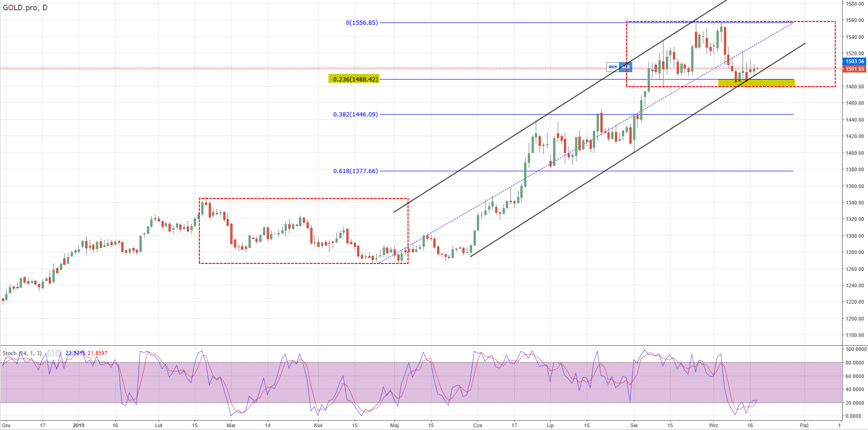Click Lut on time axis
This screenshot has height=430, width=868.
pyautogui.click(x=159, y=425)
